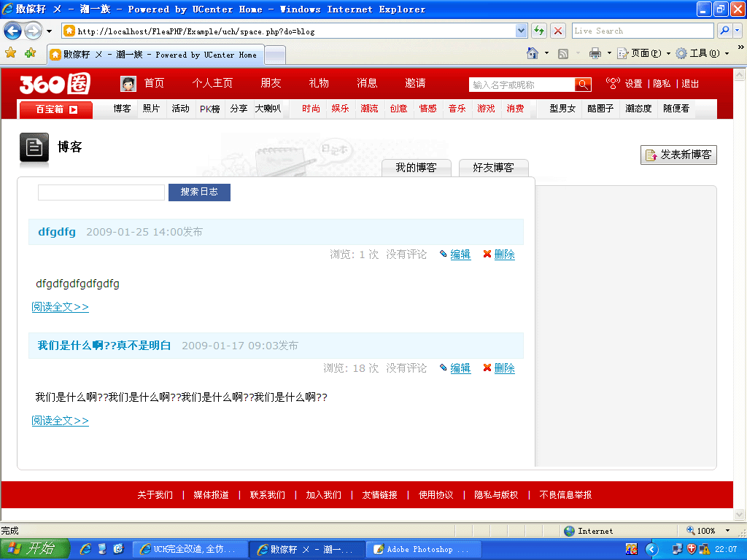The height and width of the screenshot is (560, 747).
Task: Click the Stop loading X icon
Action: coord(558,31)
